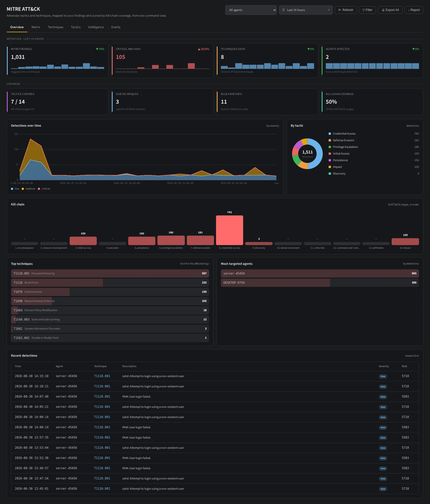Select the discovery kill chain bar

[x=259, y=243]
